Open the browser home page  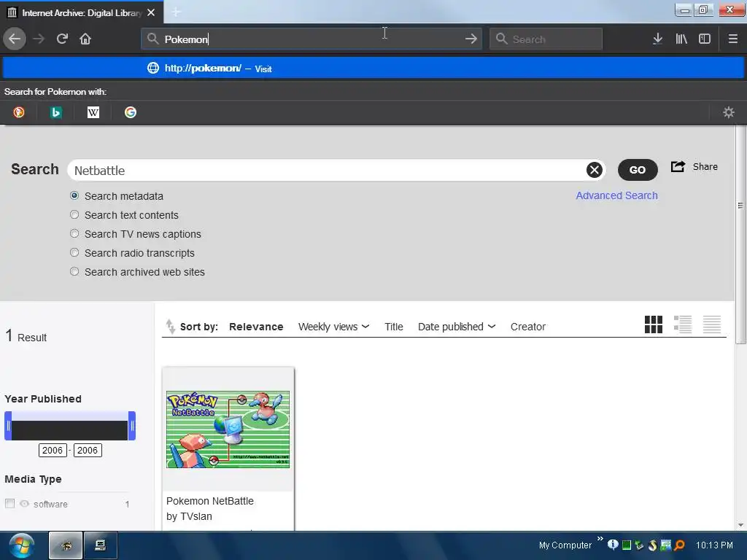pyautogui.click(x=85, y=39)
